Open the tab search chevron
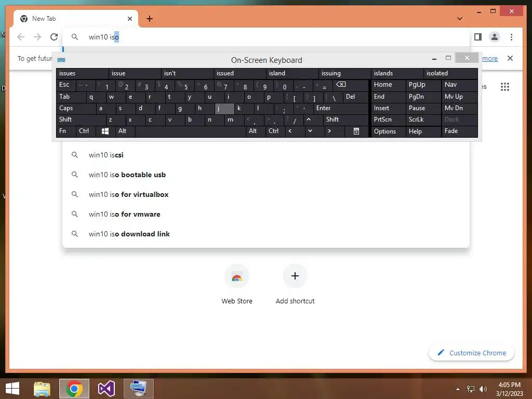 (x=460, y=19)
